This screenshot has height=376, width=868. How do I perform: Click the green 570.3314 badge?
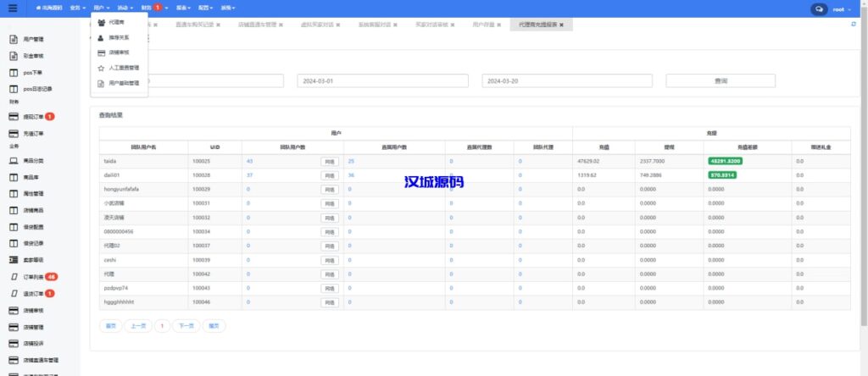click(722, 175)
